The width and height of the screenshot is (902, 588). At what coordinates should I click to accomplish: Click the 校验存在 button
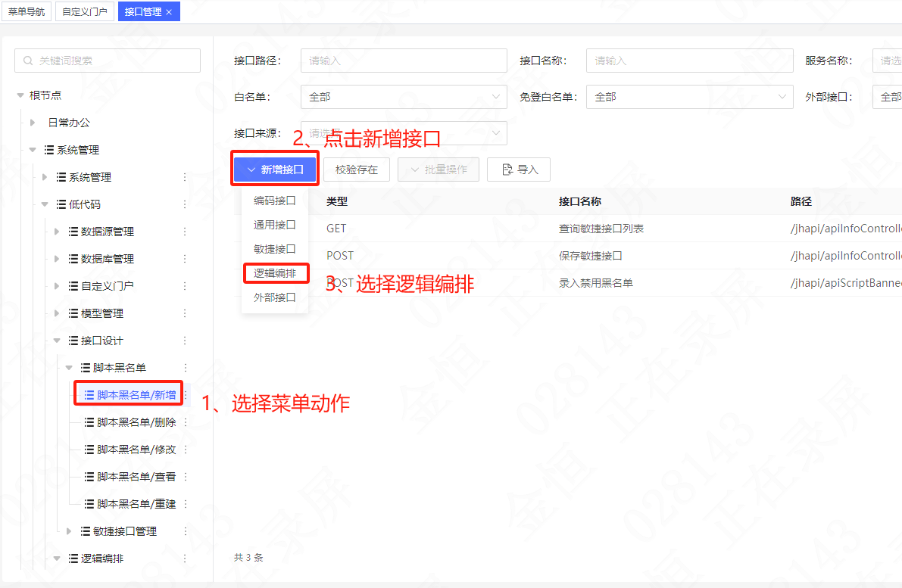pyautogui.click(x=357, y=170)
